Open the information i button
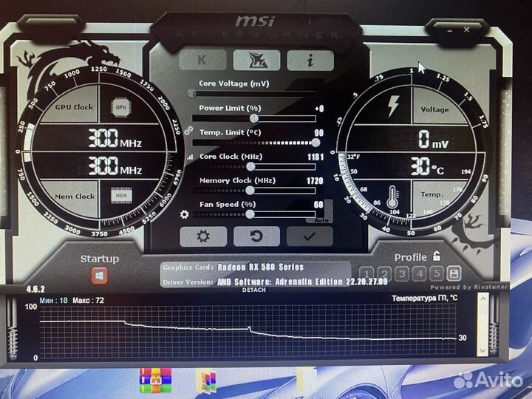The height and width of the screenshot is (399, 532). [x=310, y=60]
